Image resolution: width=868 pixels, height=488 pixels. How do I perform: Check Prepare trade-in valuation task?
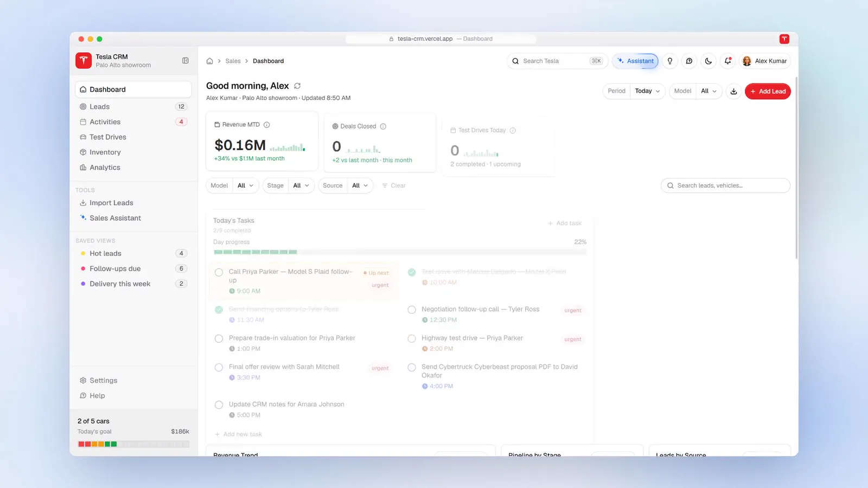pyautogui.click(x=219, y=338)
